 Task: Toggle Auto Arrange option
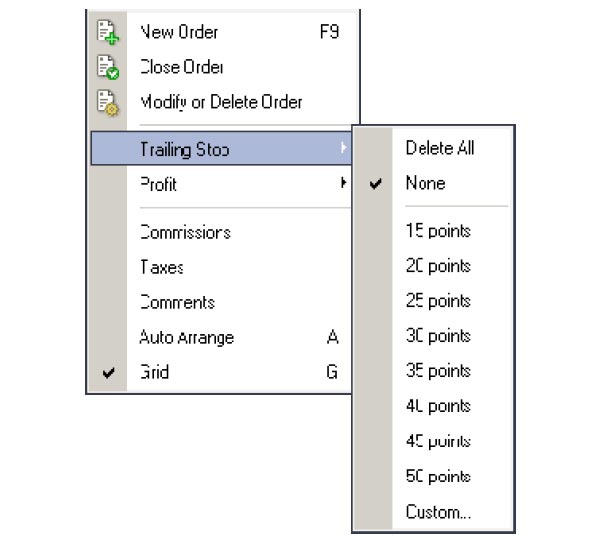186,338
